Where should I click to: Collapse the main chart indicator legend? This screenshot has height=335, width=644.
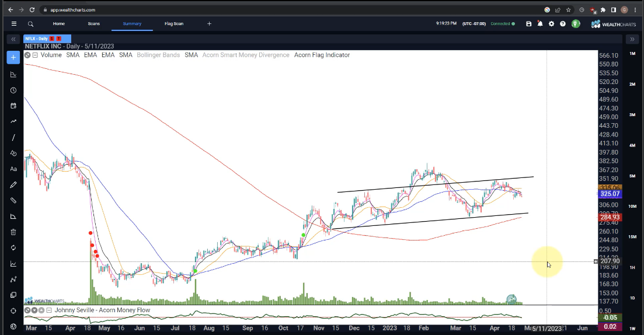point(35,55)
